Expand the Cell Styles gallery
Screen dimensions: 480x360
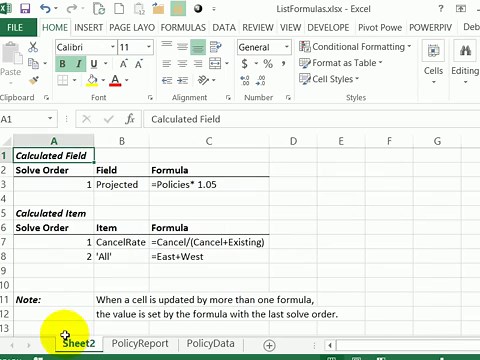click(x=329, y=79)
